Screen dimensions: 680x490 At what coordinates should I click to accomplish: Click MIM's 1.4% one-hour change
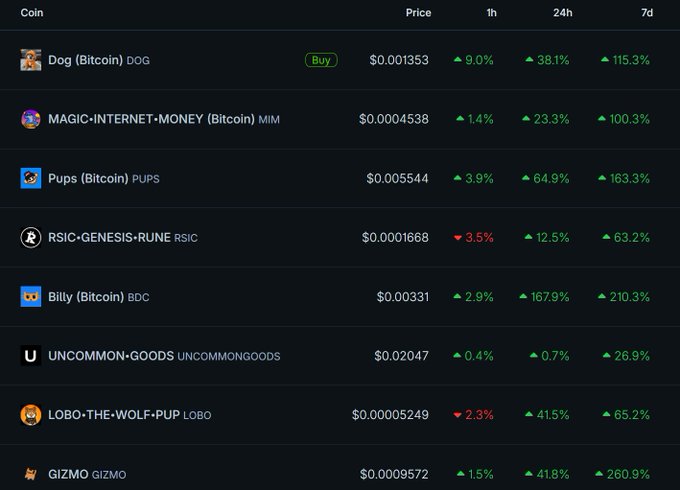475,119
